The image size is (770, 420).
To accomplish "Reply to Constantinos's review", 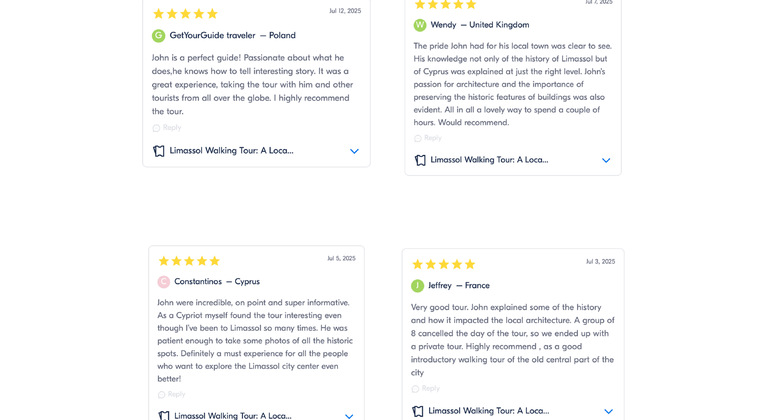I will pos(172,395).
